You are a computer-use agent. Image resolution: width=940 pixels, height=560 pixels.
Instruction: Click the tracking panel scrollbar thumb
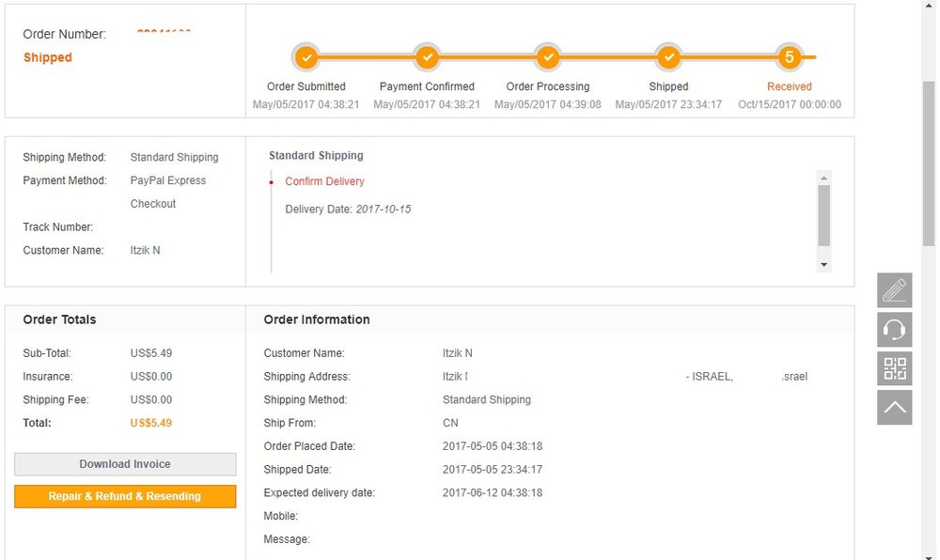pos(823,215)
